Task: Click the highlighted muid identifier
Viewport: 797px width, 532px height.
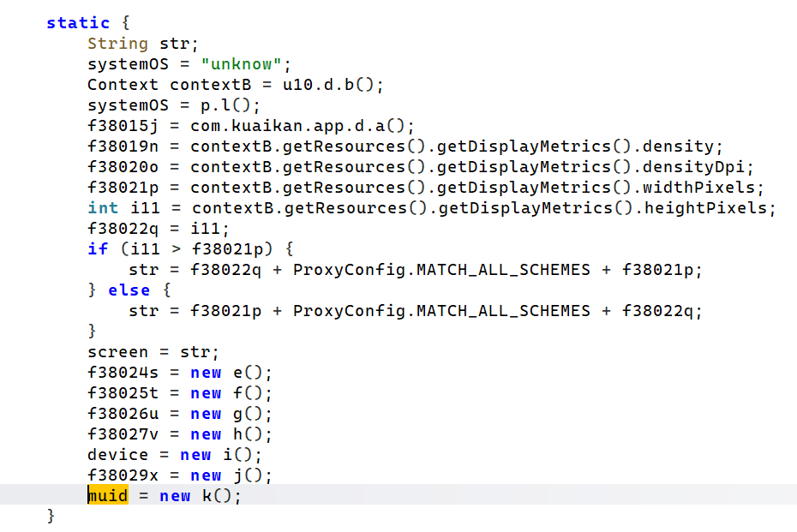Action: 108,496
